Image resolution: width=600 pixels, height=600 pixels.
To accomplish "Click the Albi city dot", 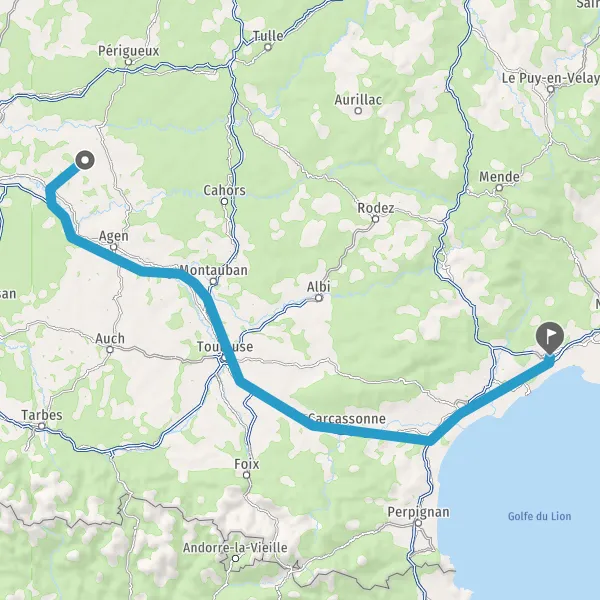I will 319,298.
